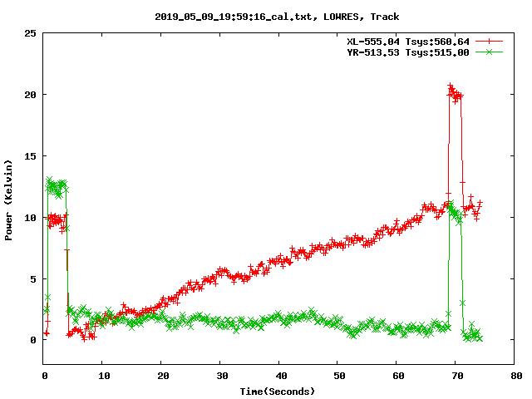Image resolution: width=532 pixels, height=399 pixels.
Task: Click the green legend line sample
Action: (489, 52)
